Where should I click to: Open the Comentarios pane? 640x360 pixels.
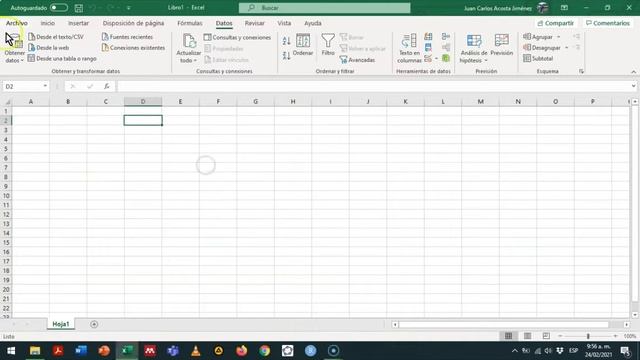click(608, 23)
